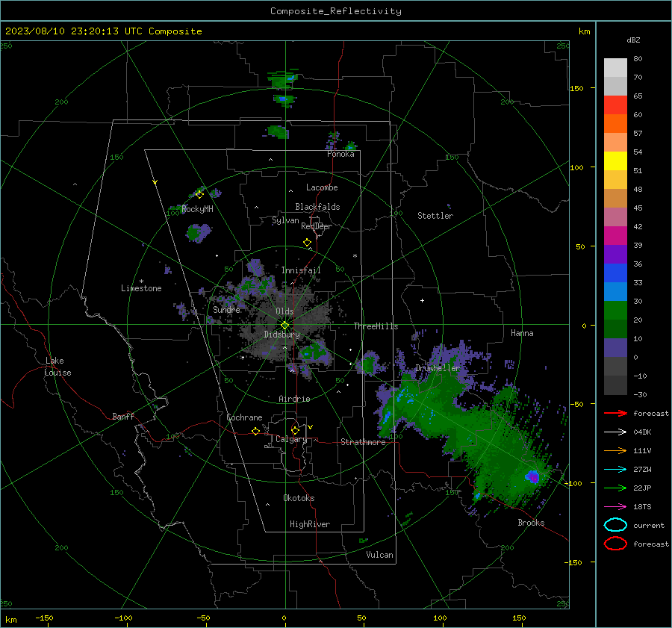Click the HighRiver city label

(310, 524)
